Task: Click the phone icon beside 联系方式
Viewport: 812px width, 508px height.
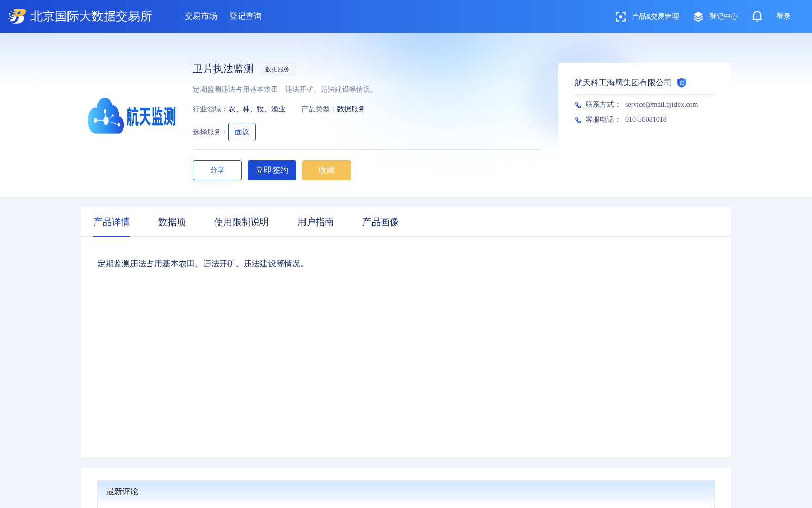Action: tap(578, 105)
